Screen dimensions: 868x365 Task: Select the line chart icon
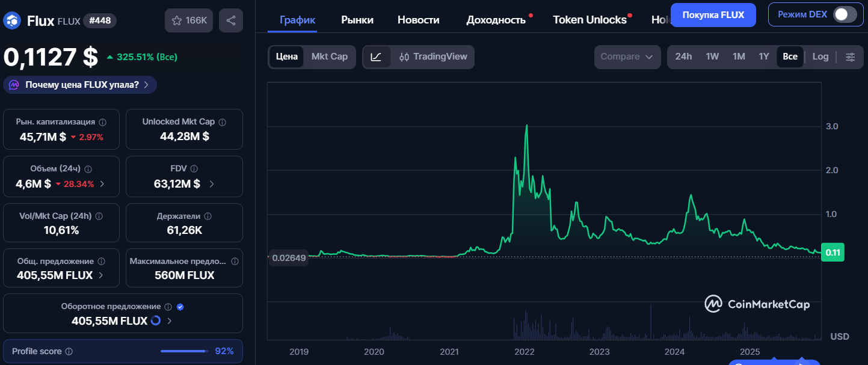377,57
